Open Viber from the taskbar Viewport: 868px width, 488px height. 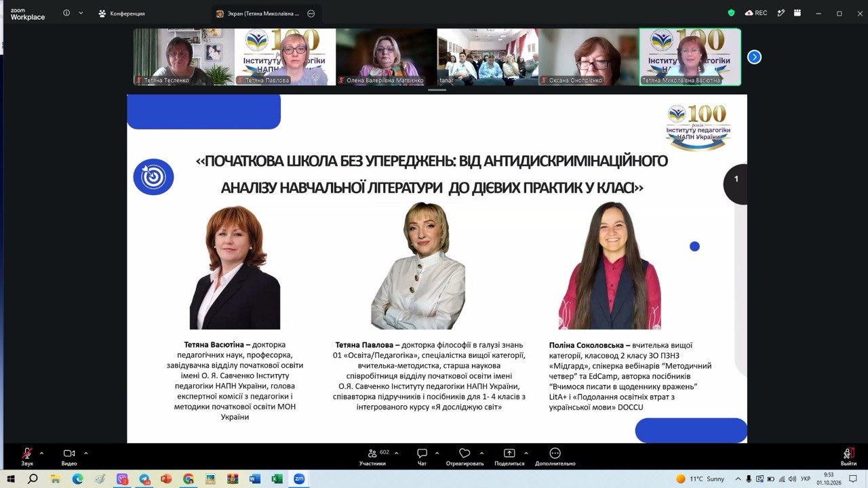coord(123,479)
